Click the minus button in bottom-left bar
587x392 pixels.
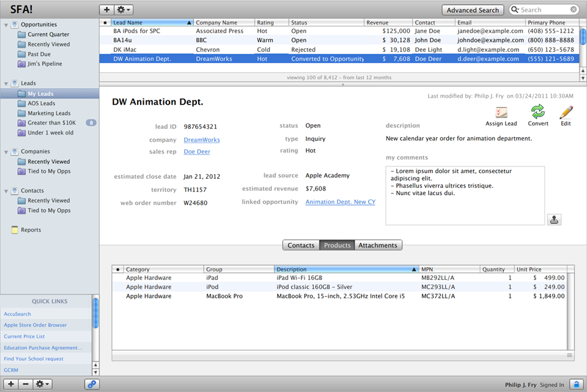point(25,384)
